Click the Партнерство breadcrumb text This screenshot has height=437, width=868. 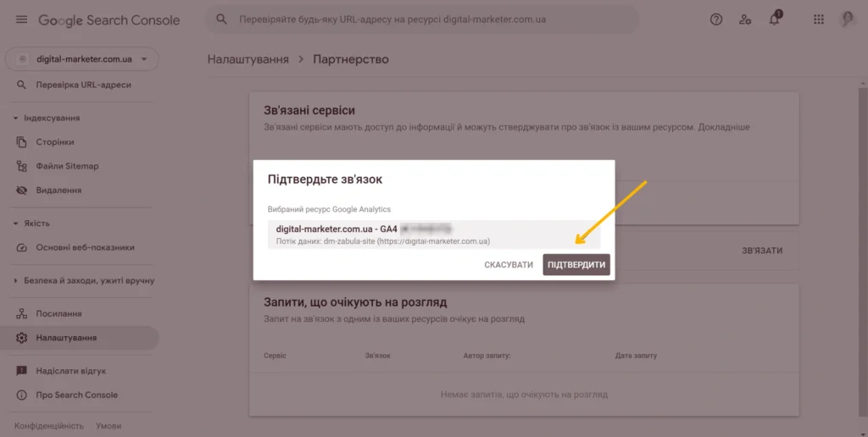351,59
